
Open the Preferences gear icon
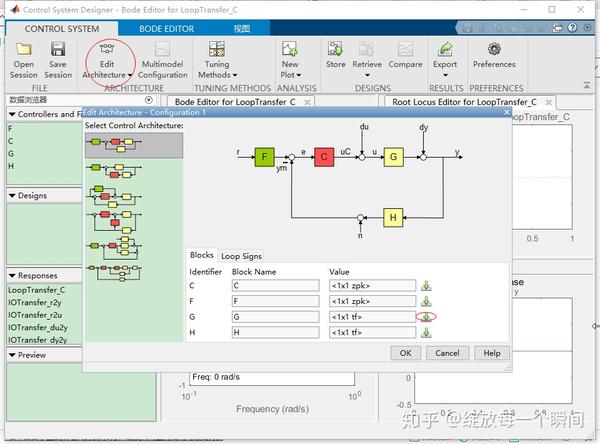tap(494, 49)
